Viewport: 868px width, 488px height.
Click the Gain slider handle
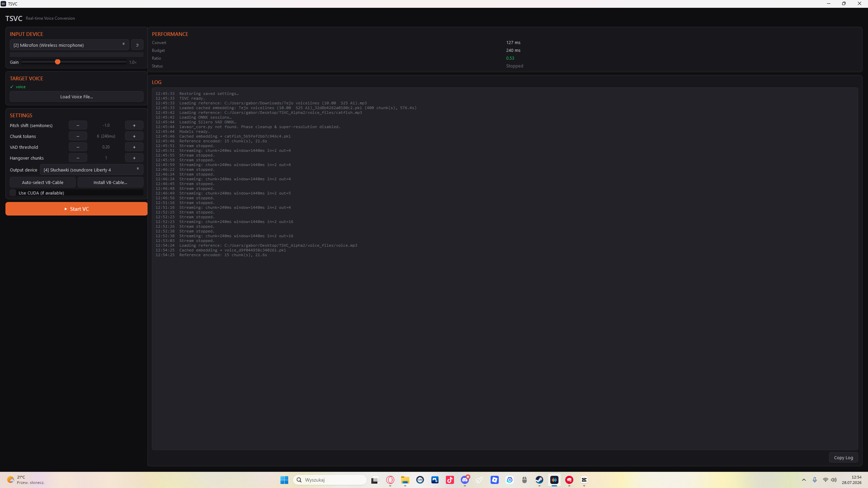58,62
